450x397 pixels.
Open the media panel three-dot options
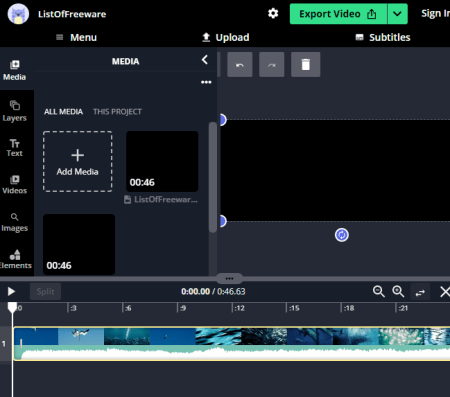[206, 82]
